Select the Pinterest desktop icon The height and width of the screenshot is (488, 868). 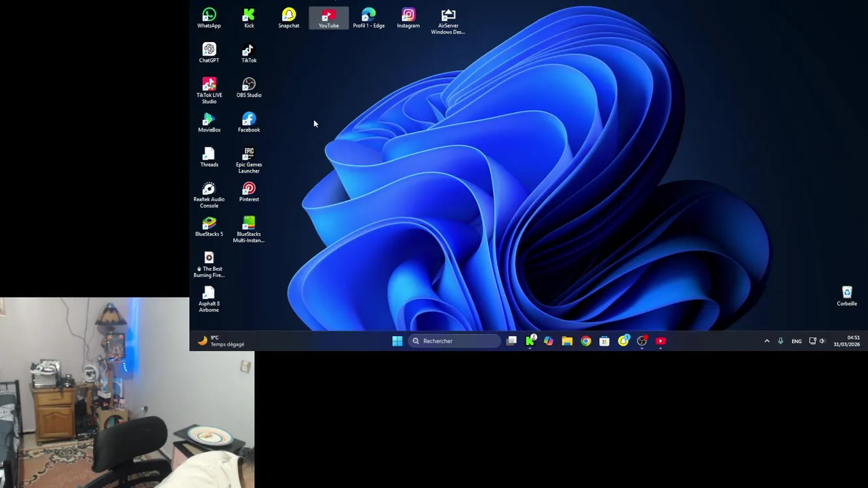pyautogui.click(x=249, y=192)
